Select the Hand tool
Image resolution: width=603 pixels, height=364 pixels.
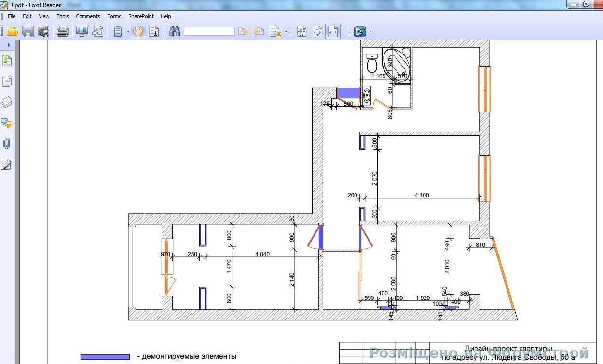[x=138, y=32]
